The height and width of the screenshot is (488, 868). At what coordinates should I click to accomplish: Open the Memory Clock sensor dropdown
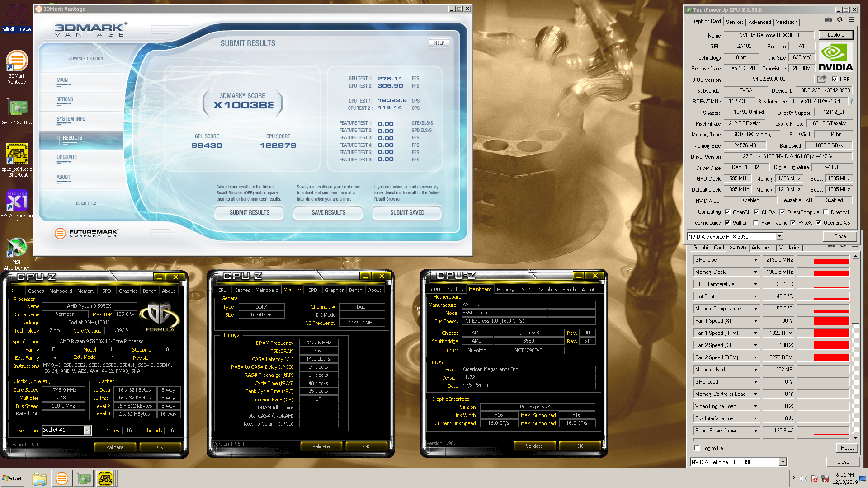click(755, 272)
